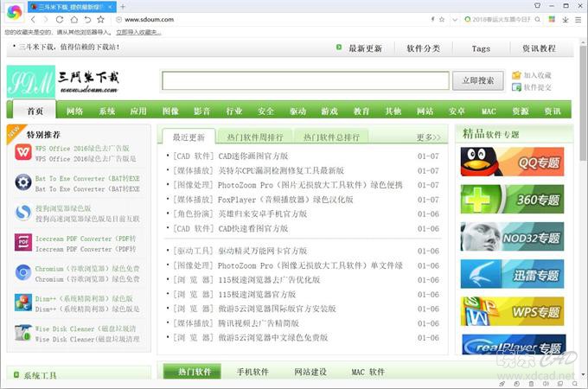
Task: Switch to 手机软件 bottom tab
Action: tap(252, 372)
